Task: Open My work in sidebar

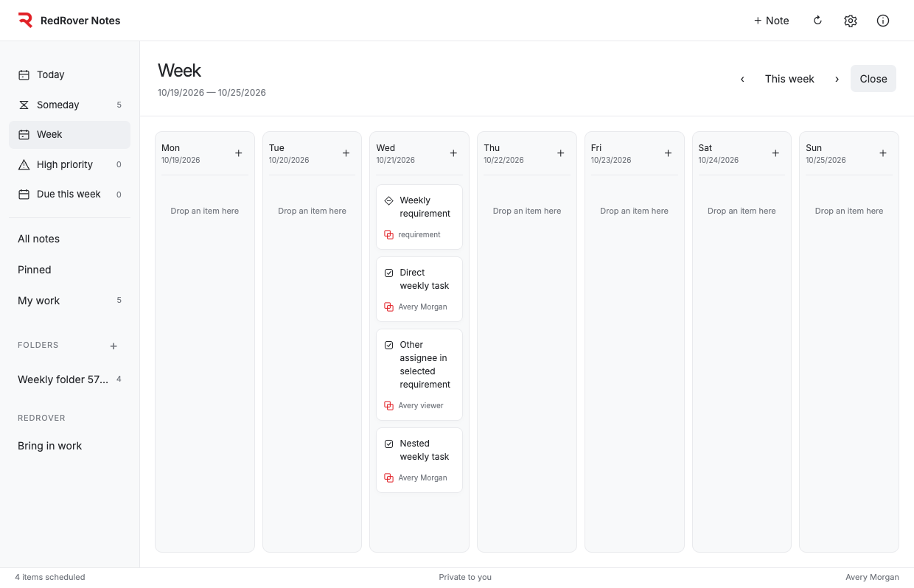Action: coord(69,301)
